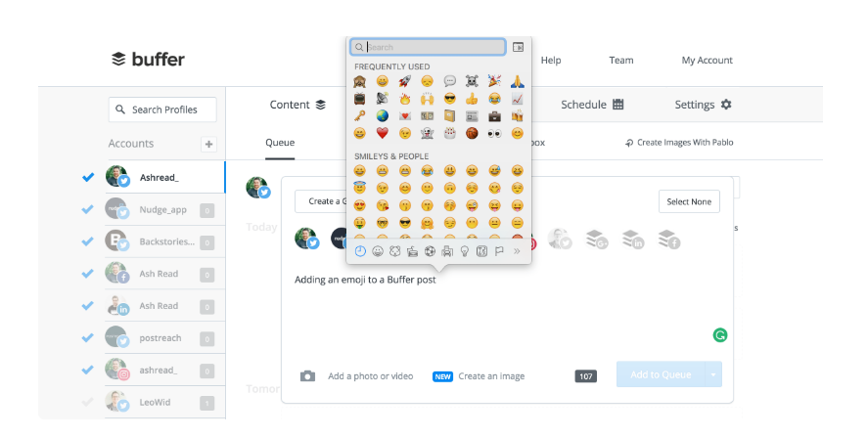Viewport: 868px width, 437px height.
Task: Add a new account with plus button
Action: pos(208,145)
